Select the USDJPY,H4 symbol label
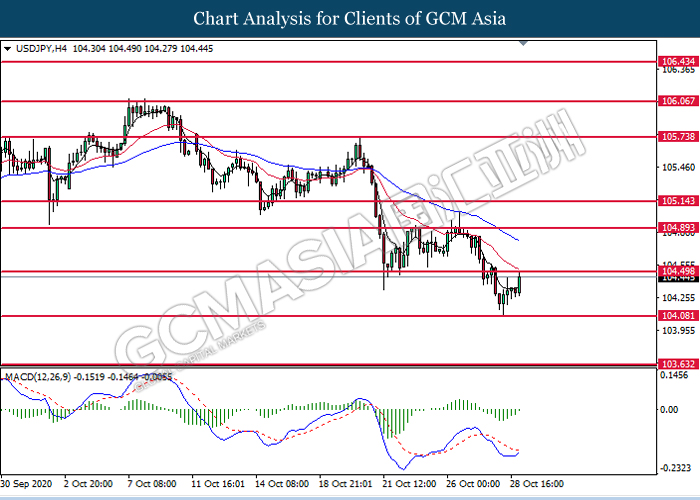 pyautogui.click(x=41, y=49)
